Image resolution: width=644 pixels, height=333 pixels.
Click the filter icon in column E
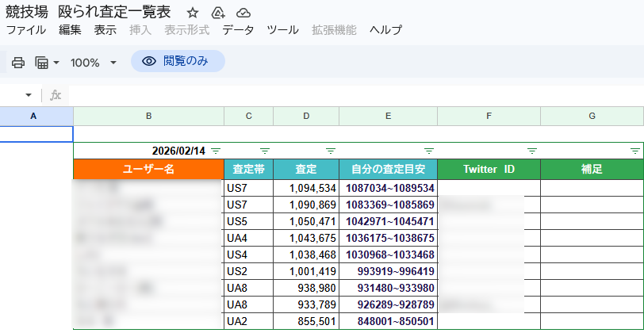click(x=428, y=151)
